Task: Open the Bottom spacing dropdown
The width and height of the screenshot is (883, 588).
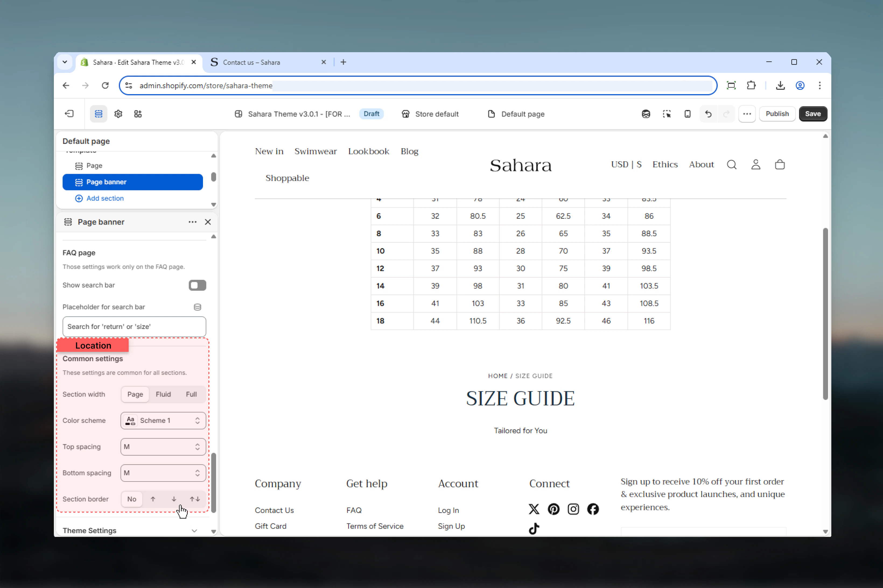Action: coord(163,473)
